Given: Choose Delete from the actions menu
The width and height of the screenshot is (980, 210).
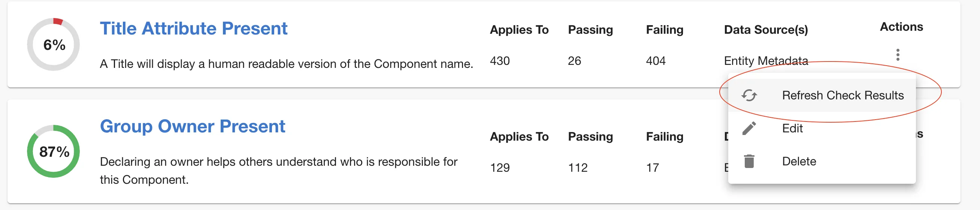Looking at the screenshot, I should 799,161.
